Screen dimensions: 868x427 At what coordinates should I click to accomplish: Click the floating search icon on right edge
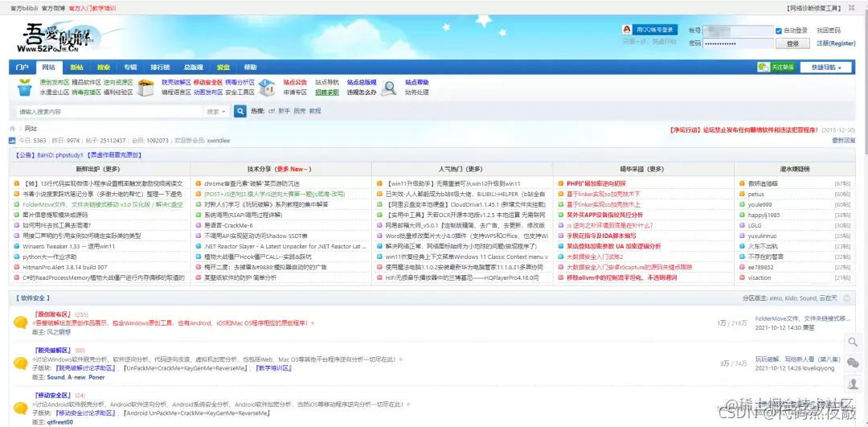coord(854,342)
